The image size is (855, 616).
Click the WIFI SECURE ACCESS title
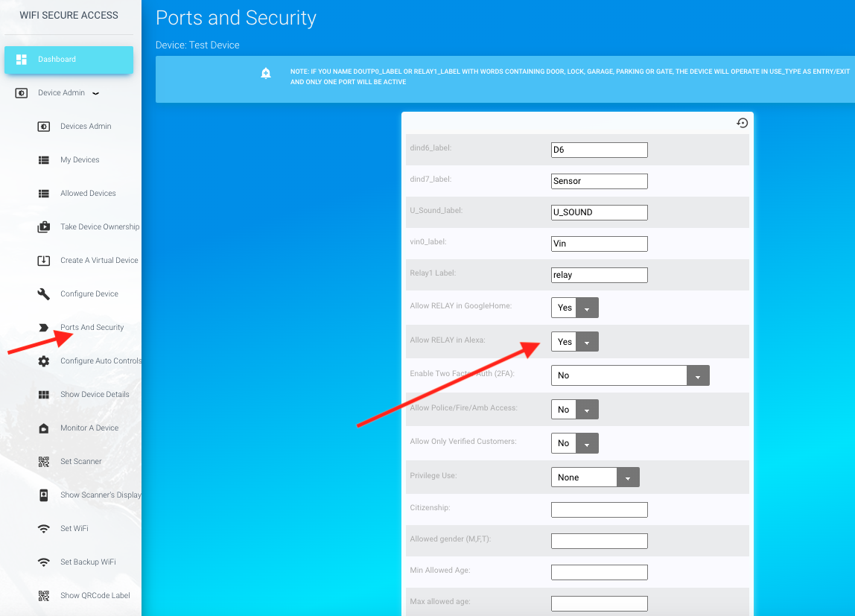pos(69,15)
